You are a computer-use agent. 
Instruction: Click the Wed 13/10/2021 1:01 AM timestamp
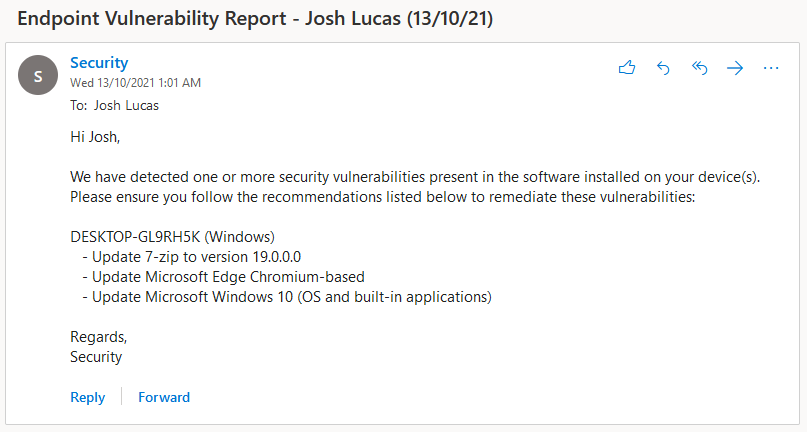[135, 83]
